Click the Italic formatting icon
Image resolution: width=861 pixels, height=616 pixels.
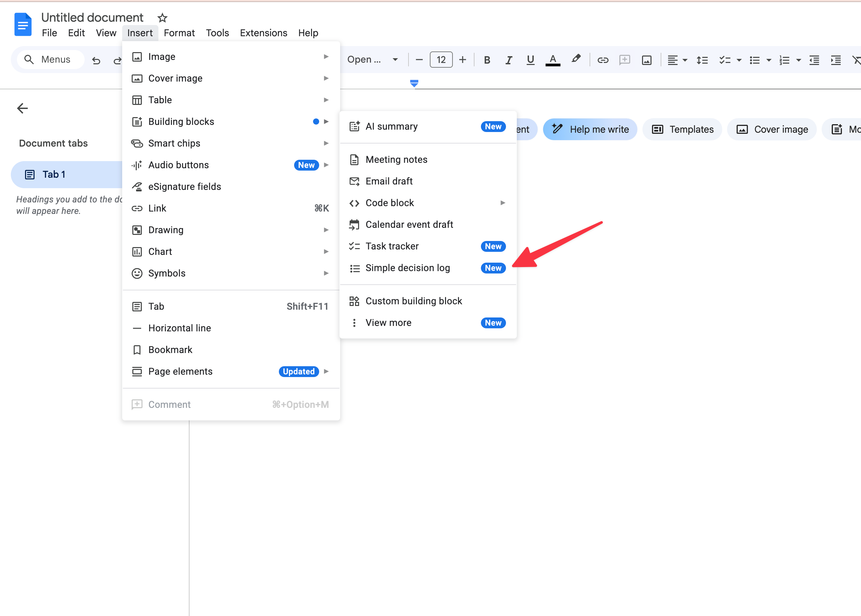point(509,60)
